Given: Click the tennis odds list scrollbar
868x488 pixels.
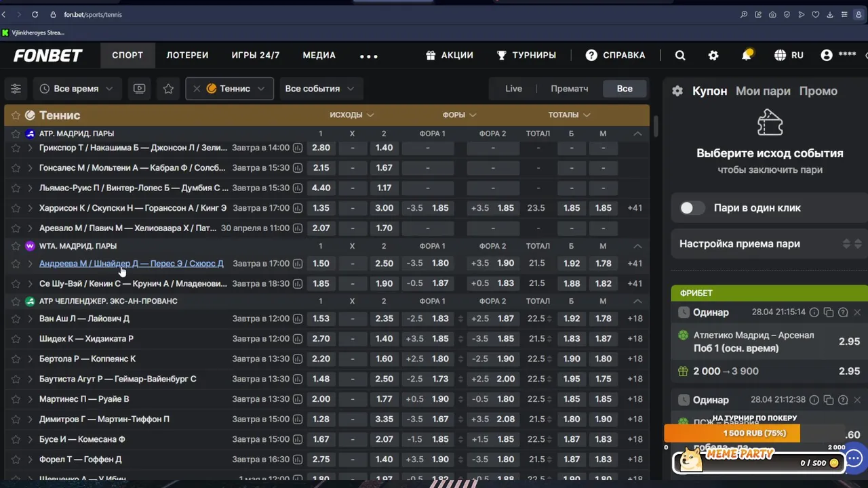Looking at the screenshot, I should click(655, 125).
